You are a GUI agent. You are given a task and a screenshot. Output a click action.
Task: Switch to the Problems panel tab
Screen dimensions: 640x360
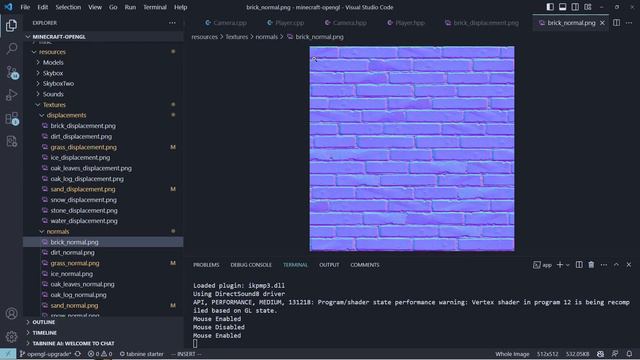206,265
